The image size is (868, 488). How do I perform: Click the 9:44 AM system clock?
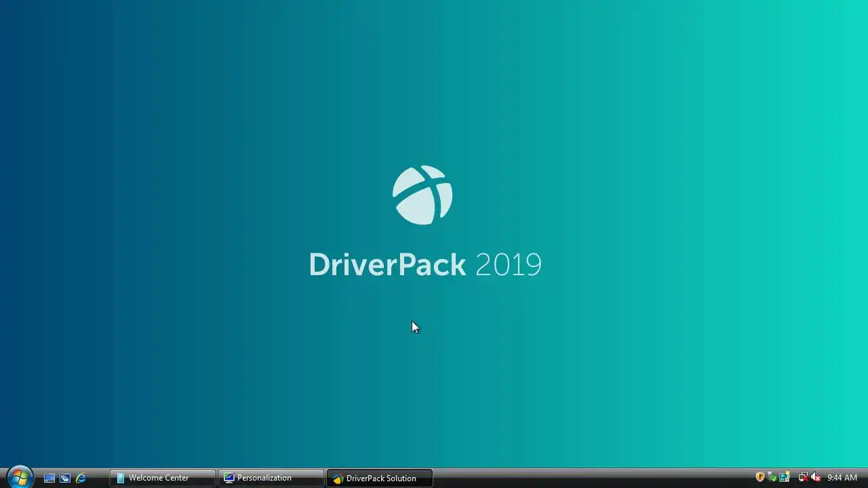(842, 478)
